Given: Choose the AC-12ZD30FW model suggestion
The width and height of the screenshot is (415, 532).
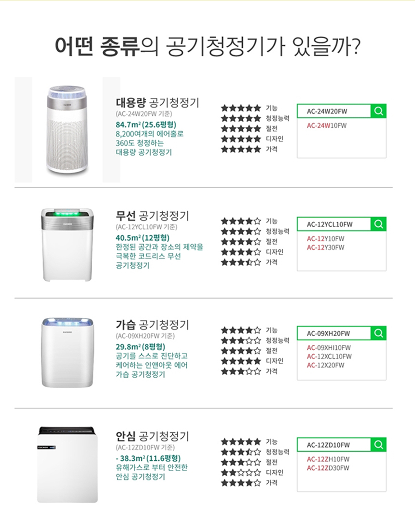Looking at the screenshot, I should tap(328, 468).
